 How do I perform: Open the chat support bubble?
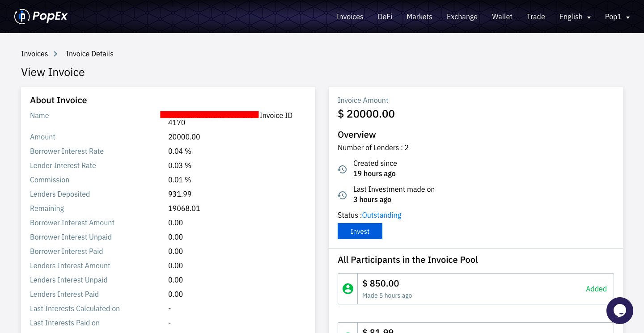tap(619, 311)
